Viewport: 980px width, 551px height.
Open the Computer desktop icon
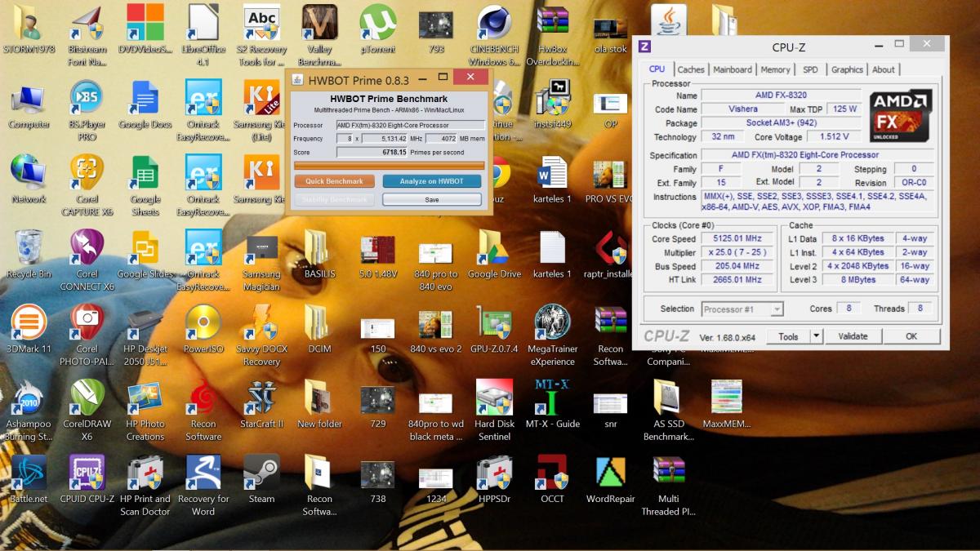point(29,98)
